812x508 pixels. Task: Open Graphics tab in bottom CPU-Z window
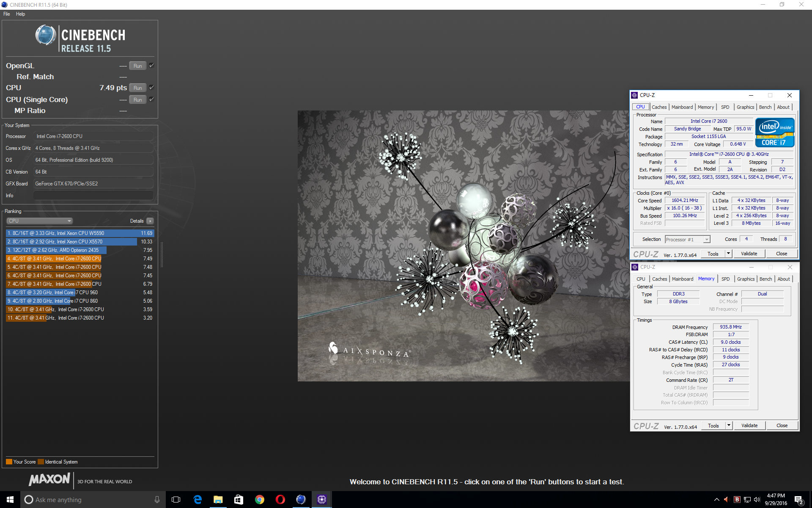[746, 279]
